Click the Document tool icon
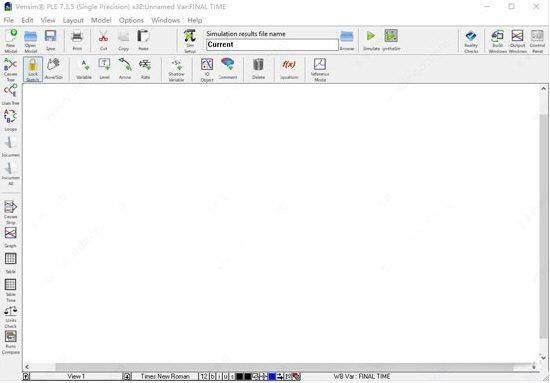 [11, 146]
